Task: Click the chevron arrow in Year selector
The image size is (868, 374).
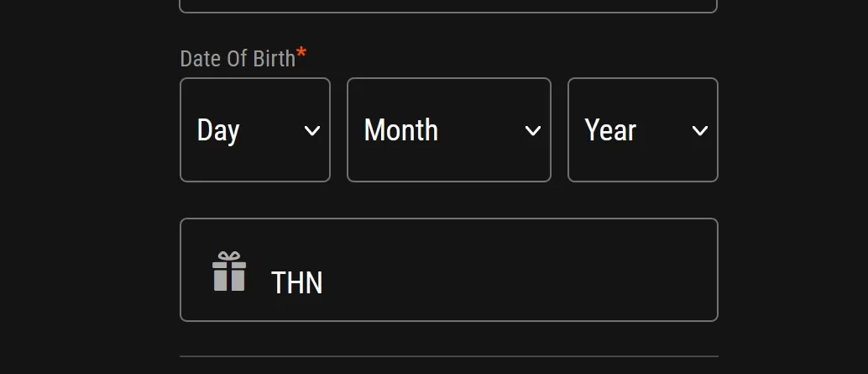Action: [x=700, y=131]
